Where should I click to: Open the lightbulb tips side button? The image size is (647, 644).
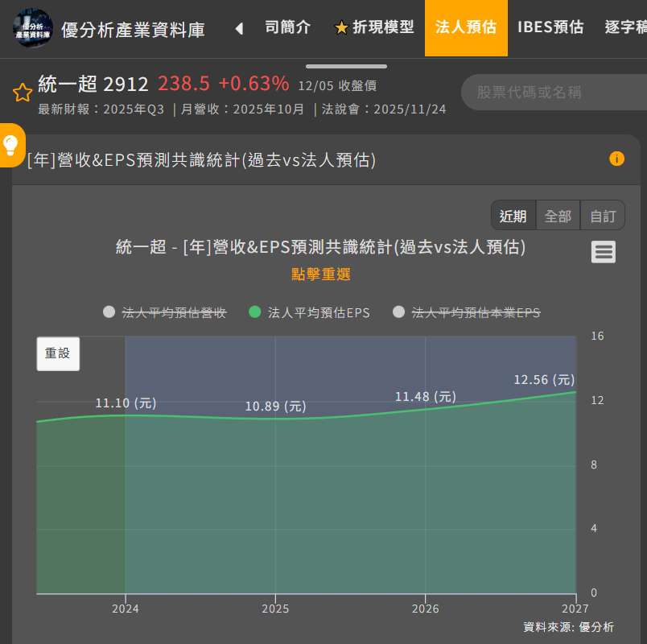[x=11, y=145]
